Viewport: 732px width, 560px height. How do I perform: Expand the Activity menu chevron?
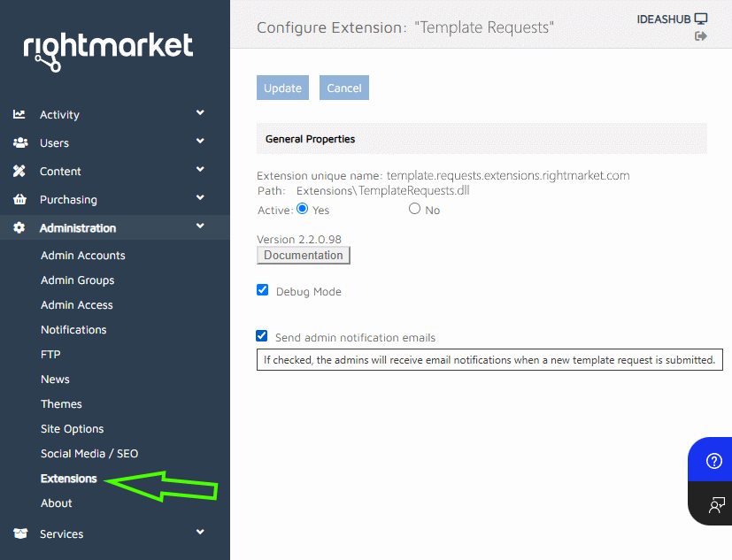coord(200,112)
